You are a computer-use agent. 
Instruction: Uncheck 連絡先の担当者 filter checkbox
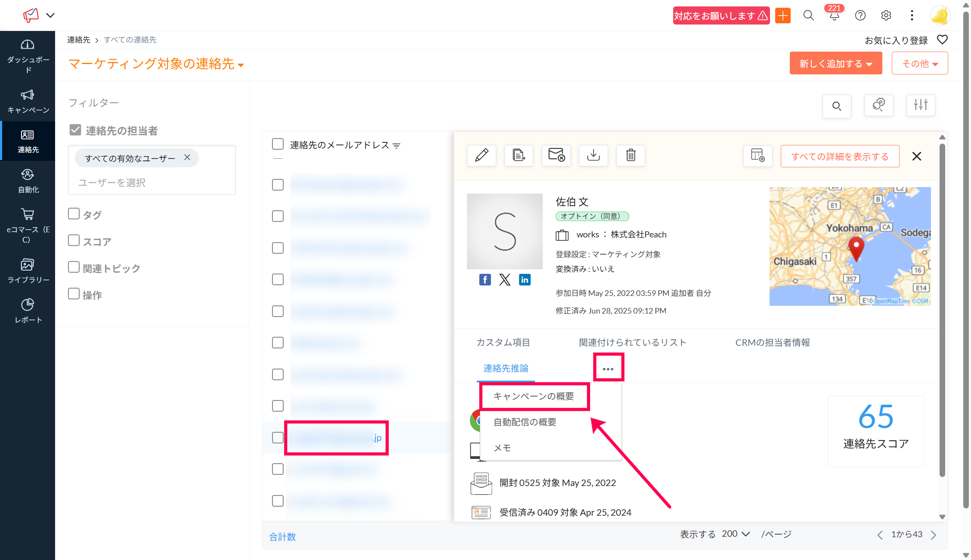(75, 130)
